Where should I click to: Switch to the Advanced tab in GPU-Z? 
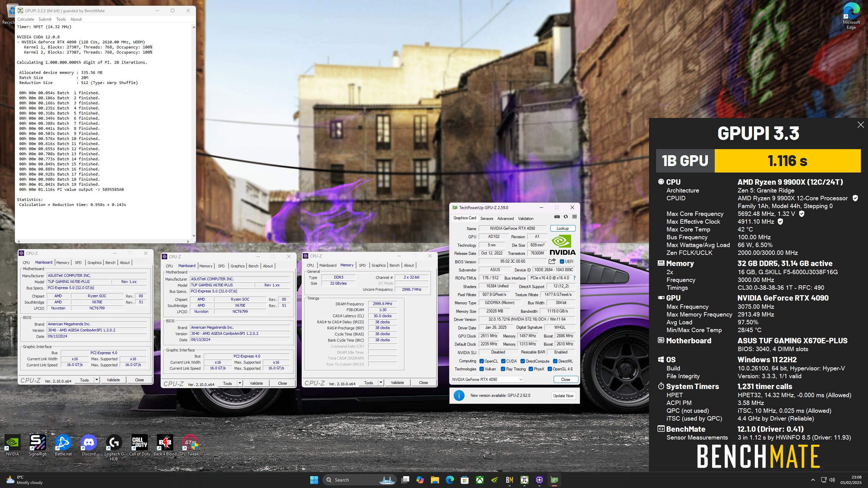click(506, 219)
